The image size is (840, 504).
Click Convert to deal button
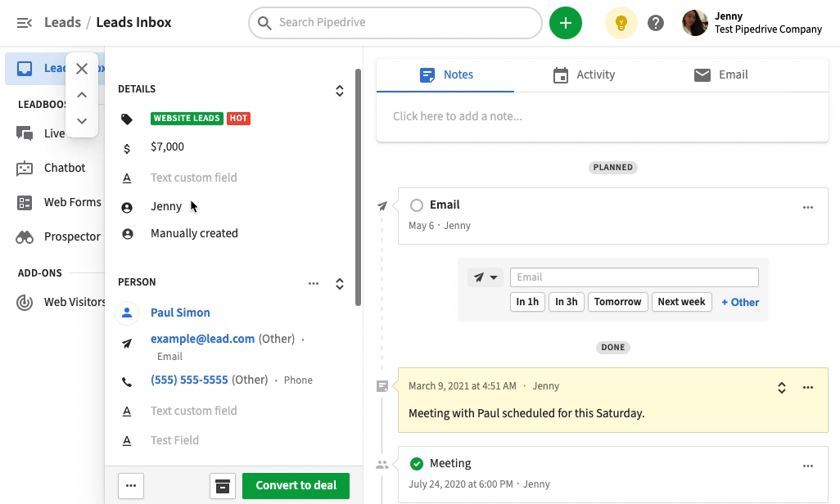coord(296,485)
